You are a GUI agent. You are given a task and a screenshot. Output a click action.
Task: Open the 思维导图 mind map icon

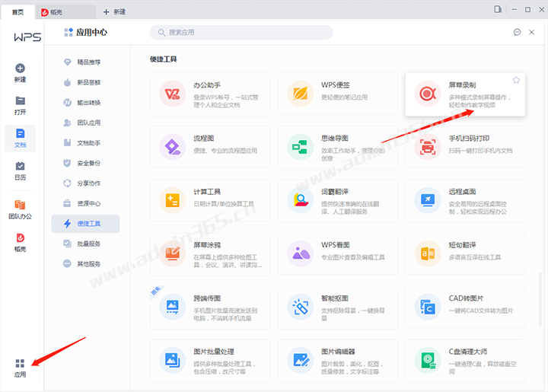[300, 147]
